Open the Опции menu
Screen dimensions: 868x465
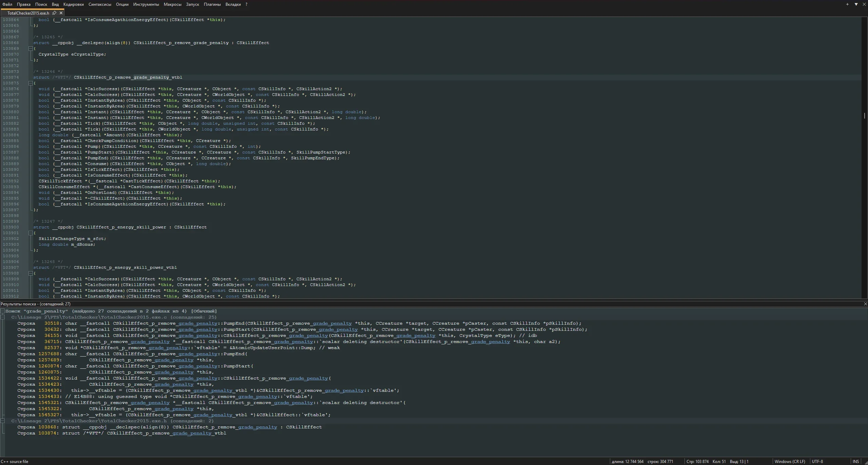(x=122, y=4)
